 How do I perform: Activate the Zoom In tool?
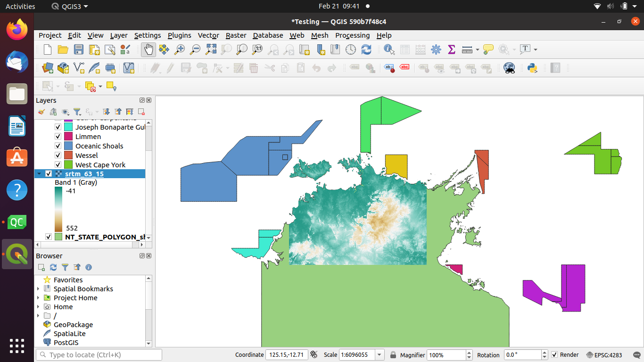pyautogui.click(x=179, y=49)
